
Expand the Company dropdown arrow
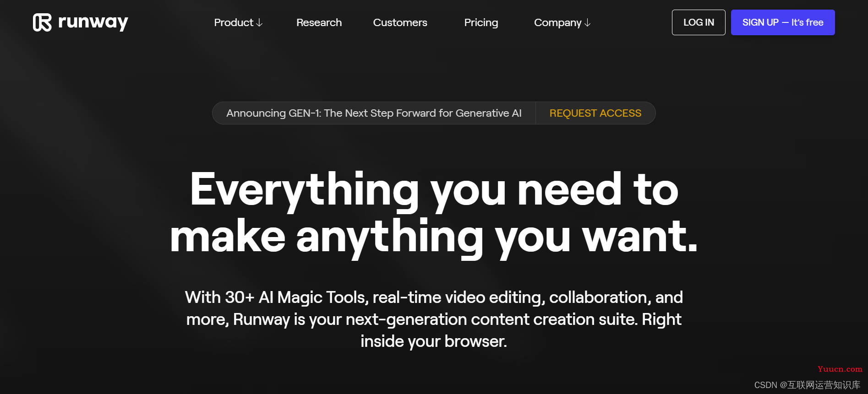[587, 22]
